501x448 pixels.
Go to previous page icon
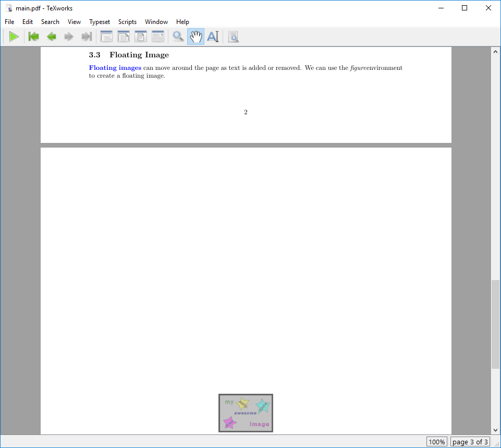51,37
